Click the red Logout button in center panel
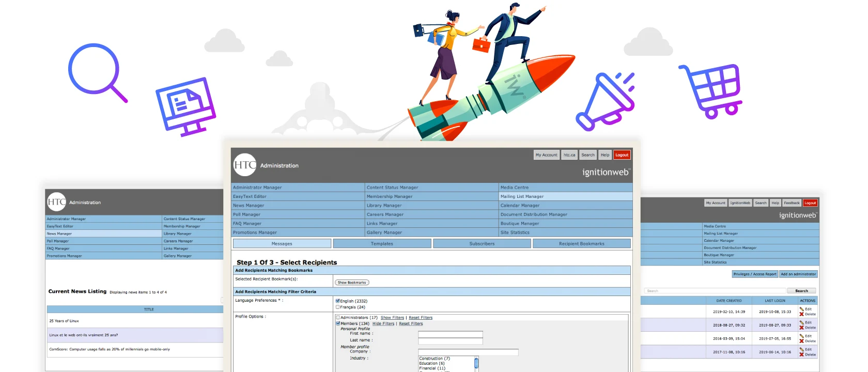This screenshot has height=372, width=868. click(x=622, y=155)
